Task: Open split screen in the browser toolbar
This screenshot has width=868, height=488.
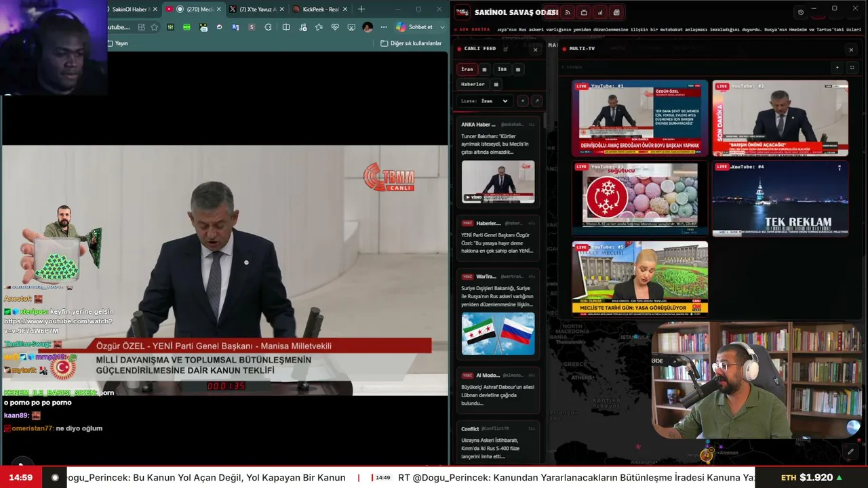Action: [x=286, y=27]
